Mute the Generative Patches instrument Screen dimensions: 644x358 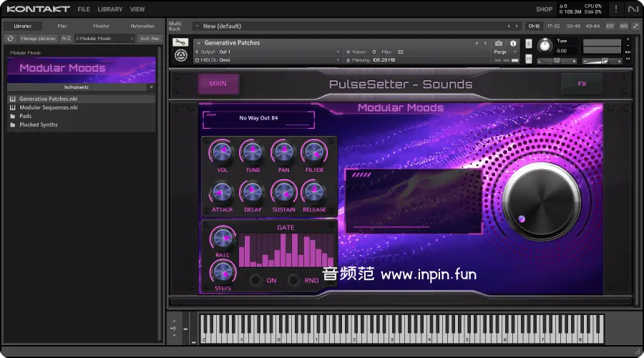(x=529, y=60)
